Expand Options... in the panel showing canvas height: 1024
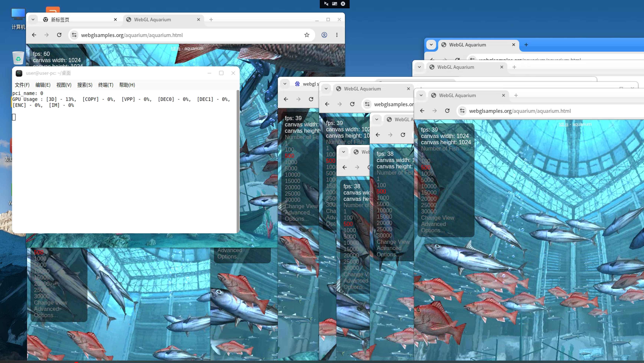The height and width of the screenshot is (363, 644). coord(433,230)
